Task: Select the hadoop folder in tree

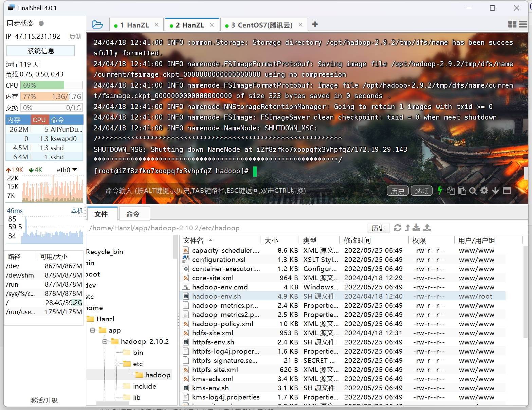Action: 153,375
